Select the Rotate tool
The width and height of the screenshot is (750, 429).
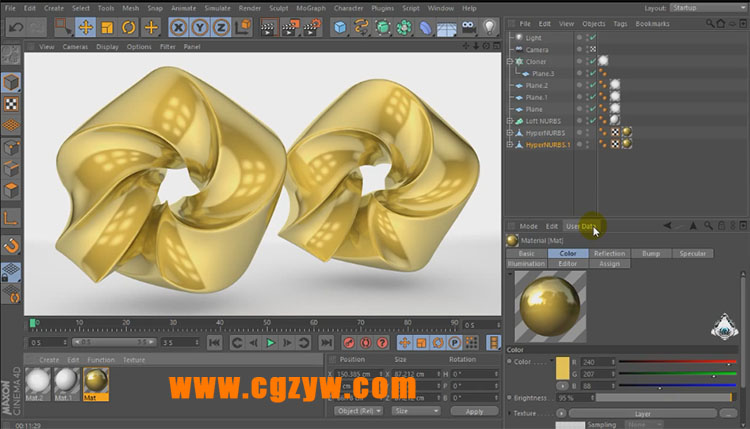coord(129,27)
